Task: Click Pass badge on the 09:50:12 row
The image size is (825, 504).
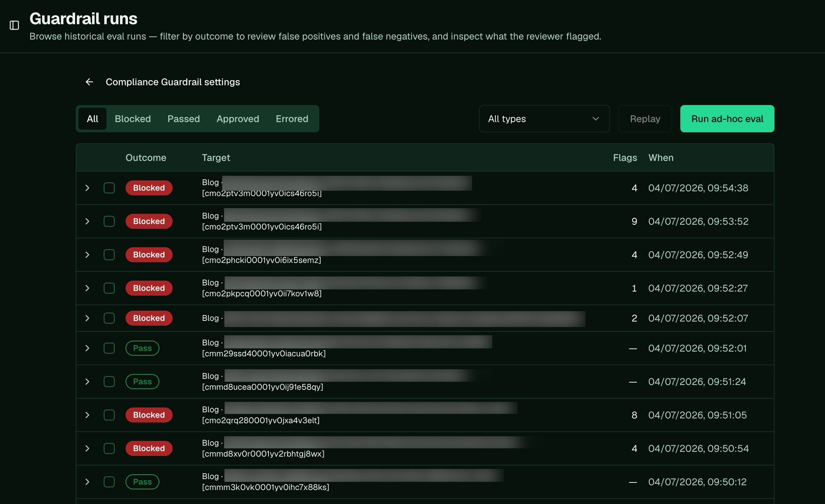Action: (x=142, y=482)
